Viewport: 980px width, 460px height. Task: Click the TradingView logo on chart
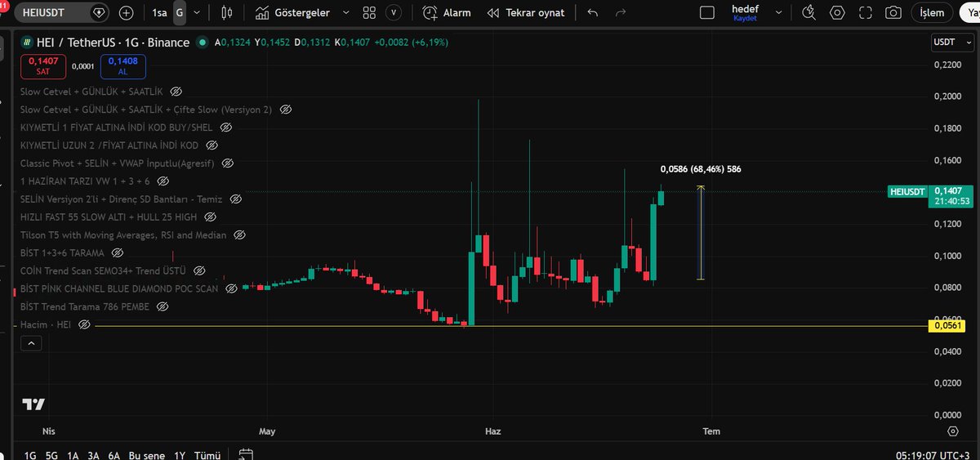click(33, 404)
